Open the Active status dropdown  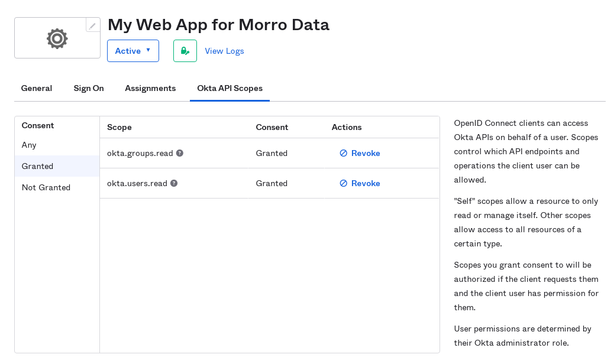tap(133, 51)
